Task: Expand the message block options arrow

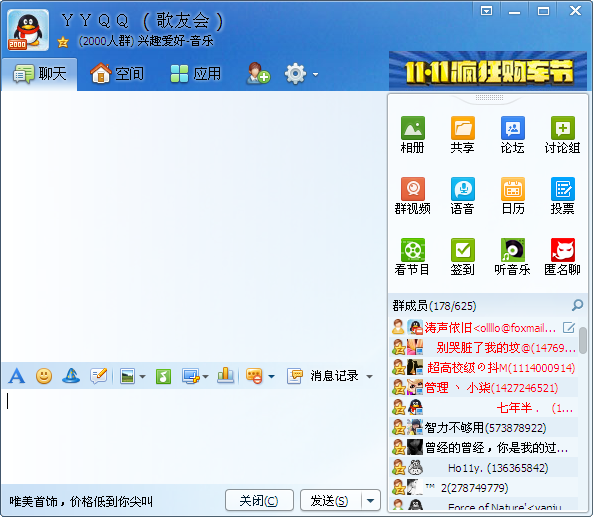Action: pos(271,377)
